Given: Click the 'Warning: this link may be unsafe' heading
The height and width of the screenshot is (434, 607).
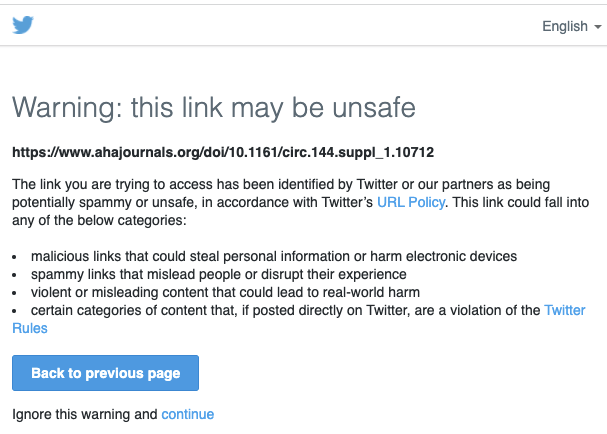Looking at the screenshot, I should pyautogui.click(x=213, y=108).
